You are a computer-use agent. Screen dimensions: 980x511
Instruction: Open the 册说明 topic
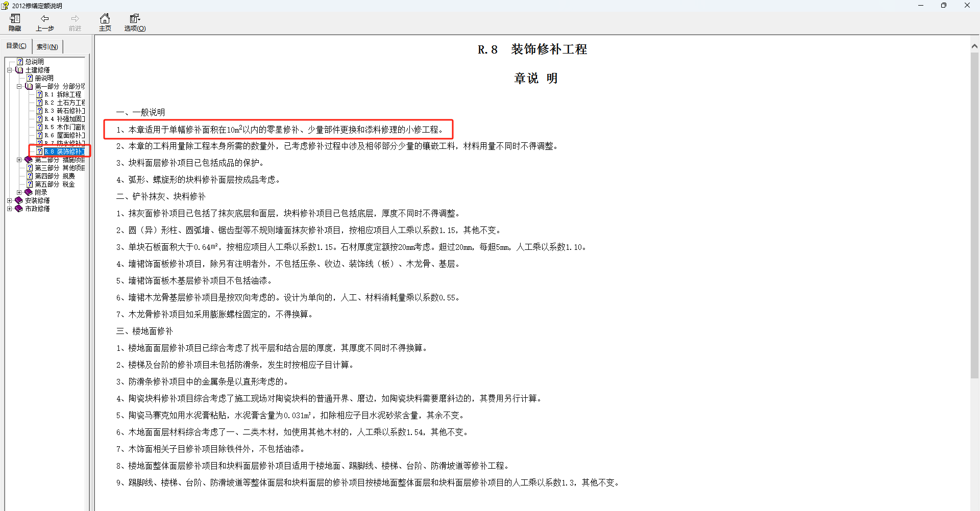point(44,78)
